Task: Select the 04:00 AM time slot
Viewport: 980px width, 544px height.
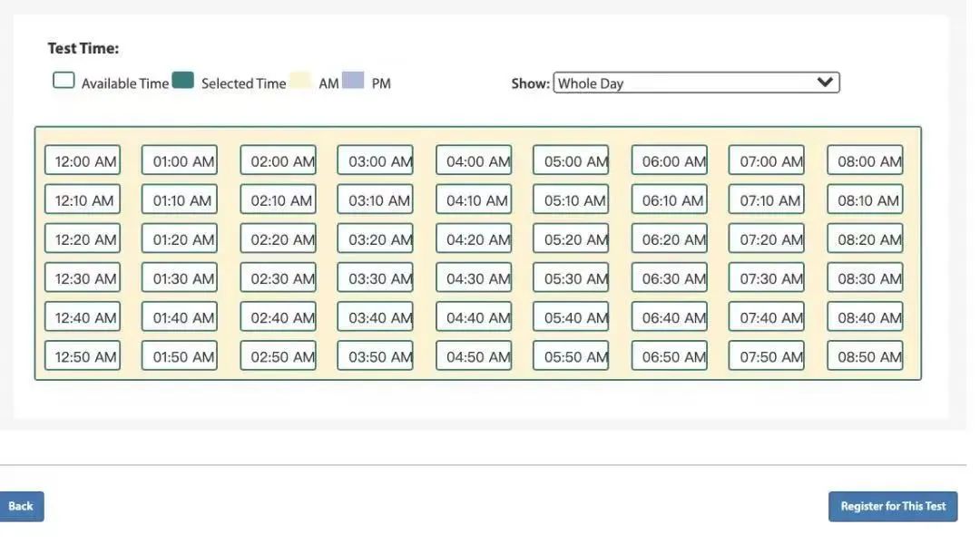Action: 474,160
